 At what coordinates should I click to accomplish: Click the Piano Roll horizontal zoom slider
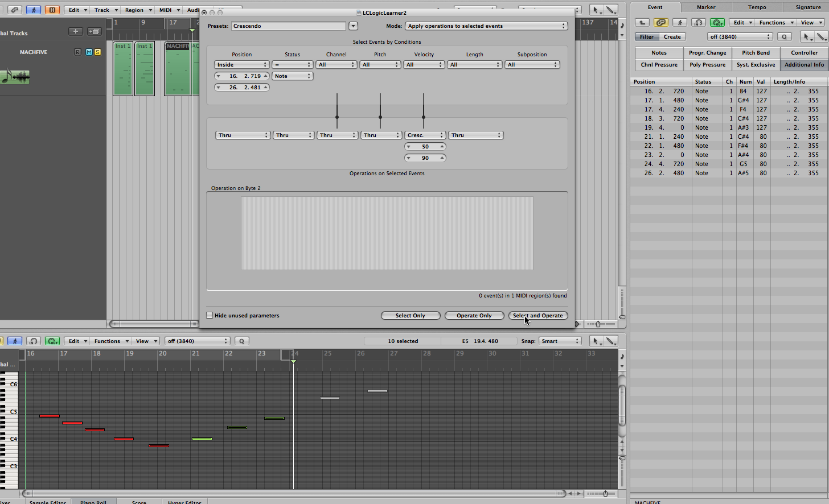click(x=605, y=493)
